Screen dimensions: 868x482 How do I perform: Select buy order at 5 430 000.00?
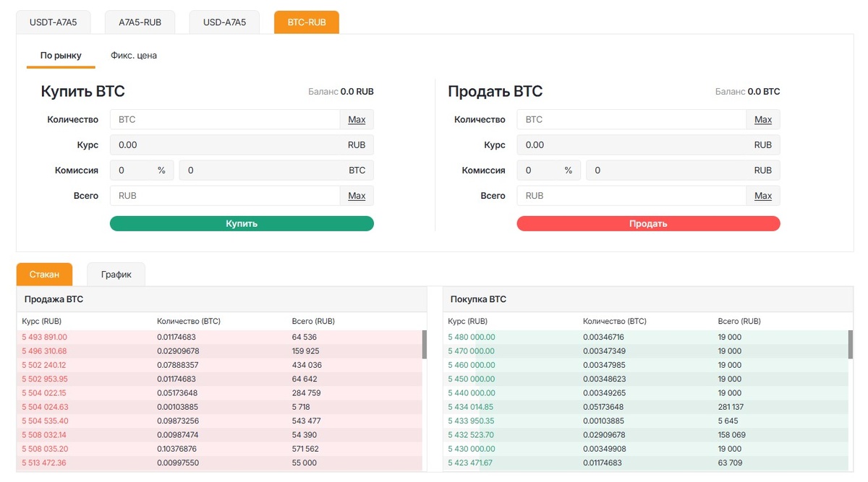click(645, 449)
